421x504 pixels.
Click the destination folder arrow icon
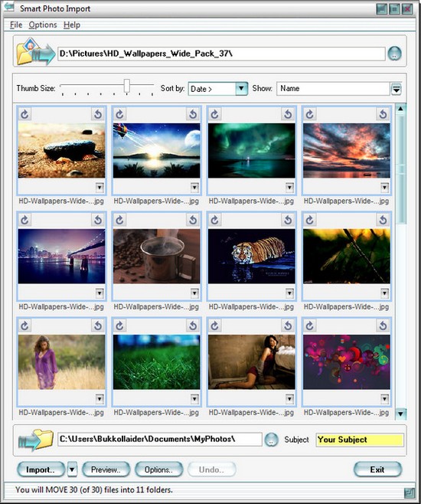click(x=35, y=439)
